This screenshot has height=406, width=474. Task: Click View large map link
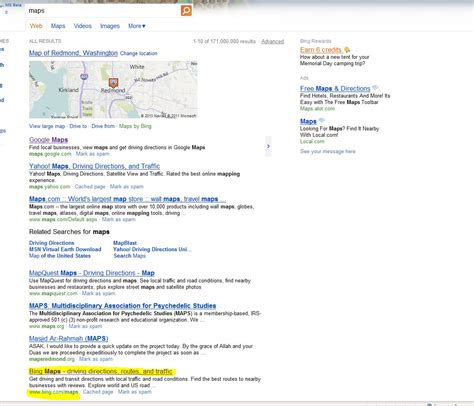click(47, 126)
